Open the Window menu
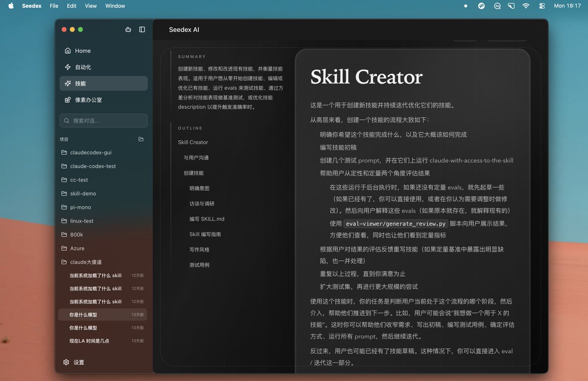Viewport: 588px width, 381px height. 115,6
